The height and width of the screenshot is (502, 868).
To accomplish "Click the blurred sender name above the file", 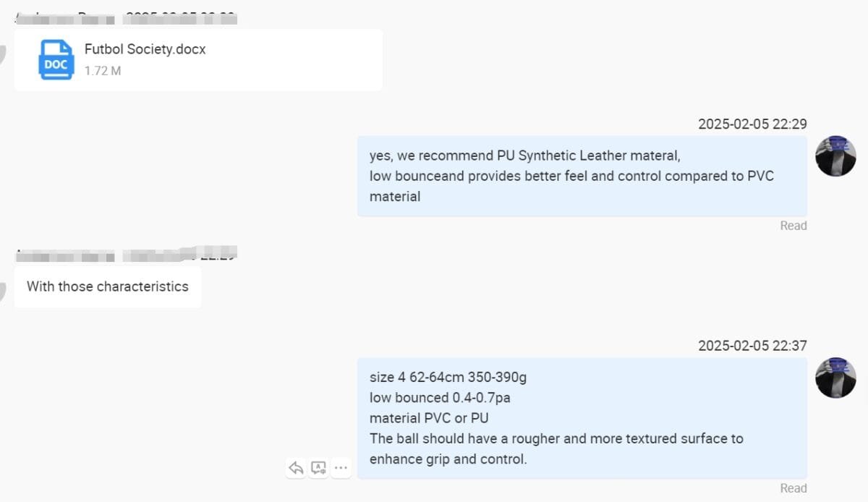I will pos(127,16).
